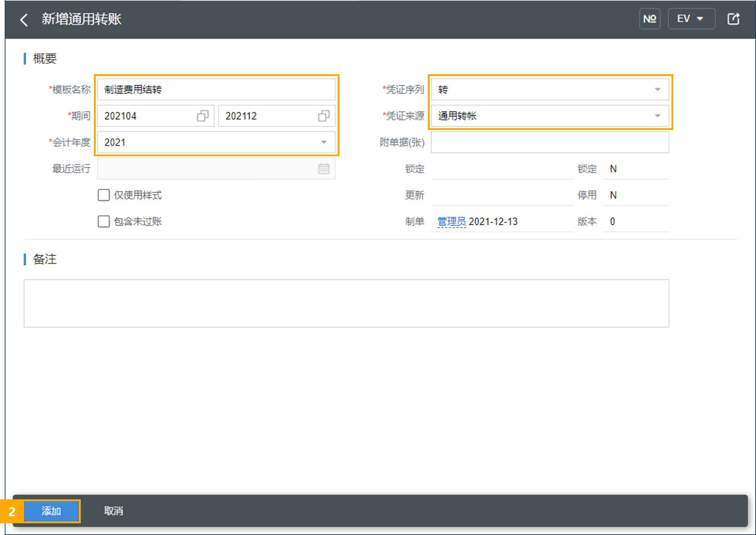Click the export/share icon at top right
Viewport: 756px width, 535px height.
click(733, 19)
